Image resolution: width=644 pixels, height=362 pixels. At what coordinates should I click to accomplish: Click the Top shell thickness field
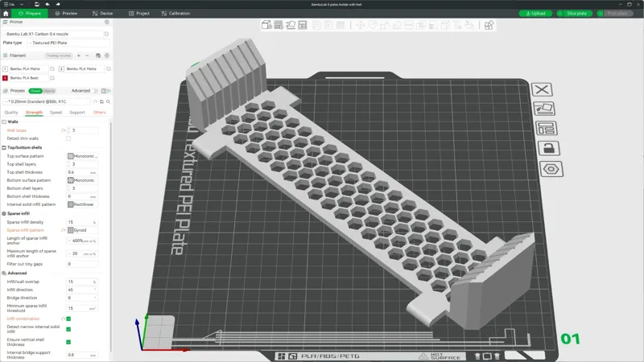pyautogui.click(x=82, y=172)
